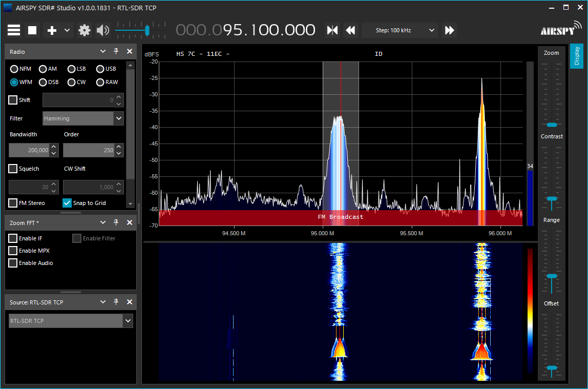Close the Zoom FFT panel
Screen dimensions: 588x389
(130, 222)
